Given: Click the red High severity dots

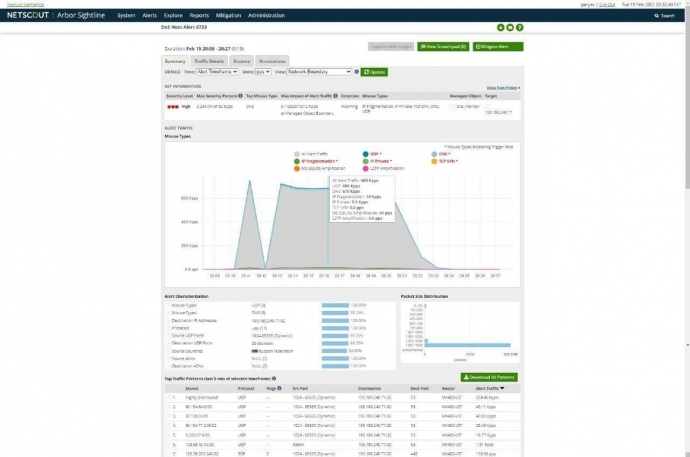Looking at the screenshot, I should (x=172, y=106).
